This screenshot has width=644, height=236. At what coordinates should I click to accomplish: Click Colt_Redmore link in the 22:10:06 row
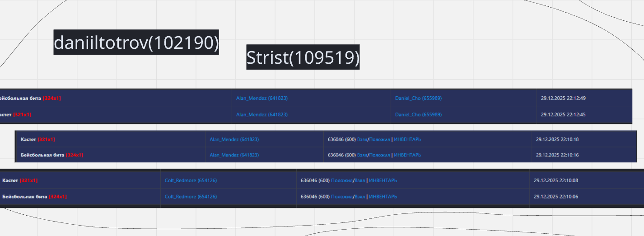(x=191, y=197)
